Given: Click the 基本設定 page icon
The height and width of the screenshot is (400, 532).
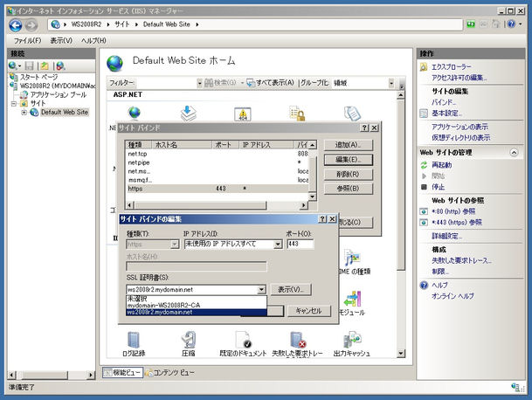Looking at the screenshot, I should (424, 114).
